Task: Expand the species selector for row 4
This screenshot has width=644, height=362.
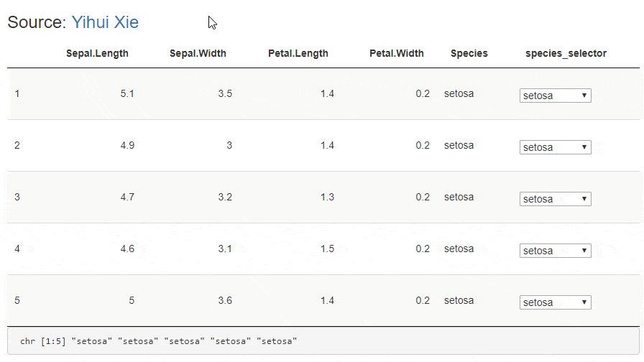Action: (x=555, y=251)
